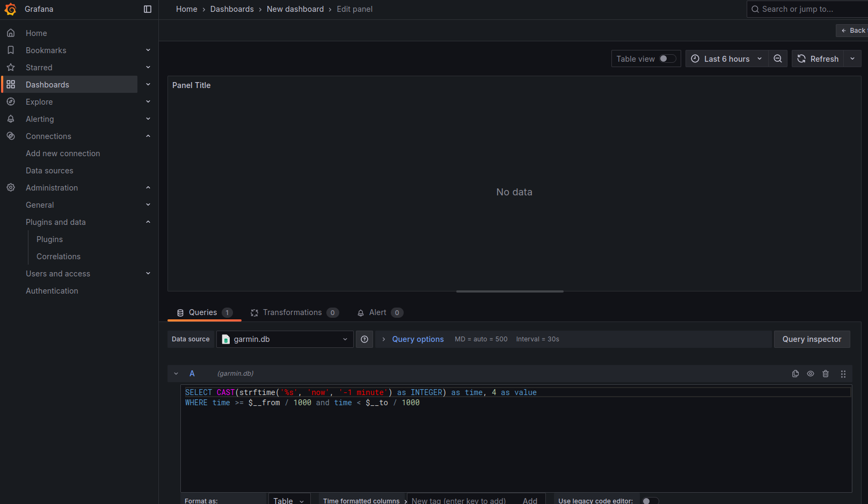Dock or undock the sidebar menu icon
The height and width of the screenshot is (504, 868).
148,9
